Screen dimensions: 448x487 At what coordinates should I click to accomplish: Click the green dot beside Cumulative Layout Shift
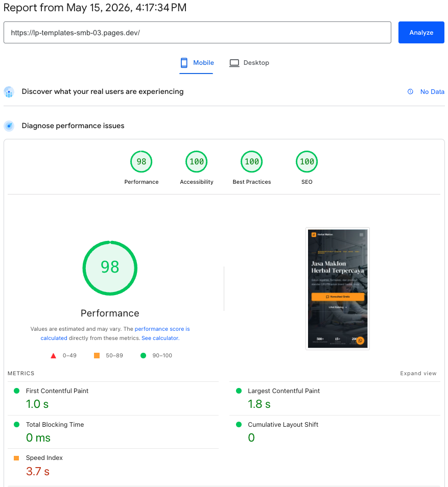[x=239, y=424]
